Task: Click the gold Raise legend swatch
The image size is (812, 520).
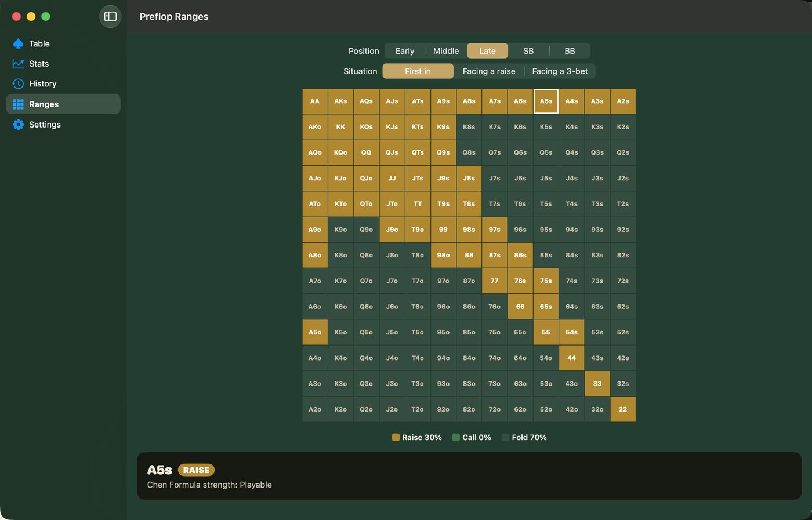Action: 396,438
